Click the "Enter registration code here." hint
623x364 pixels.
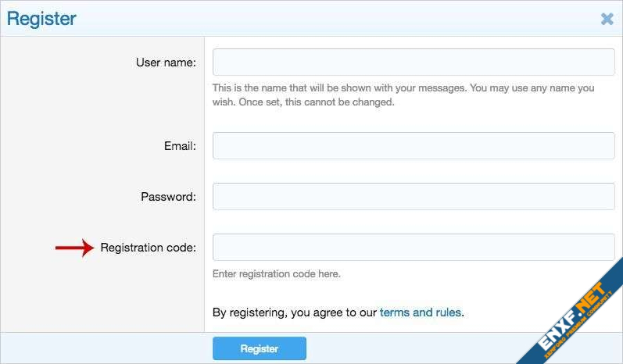277,274
